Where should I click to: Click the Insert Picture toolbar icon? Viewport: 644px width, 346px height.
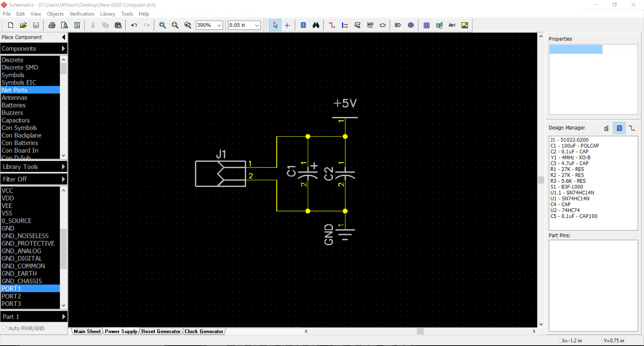(x=465, y=25)
